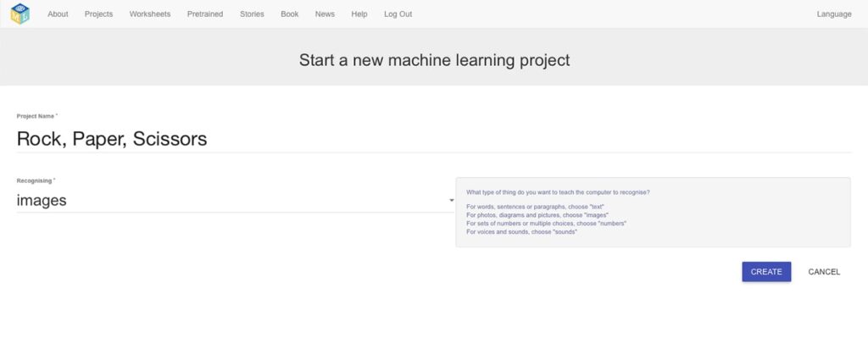868x338 pixels.
Task: Open the News page
Action: click(325, 14)
